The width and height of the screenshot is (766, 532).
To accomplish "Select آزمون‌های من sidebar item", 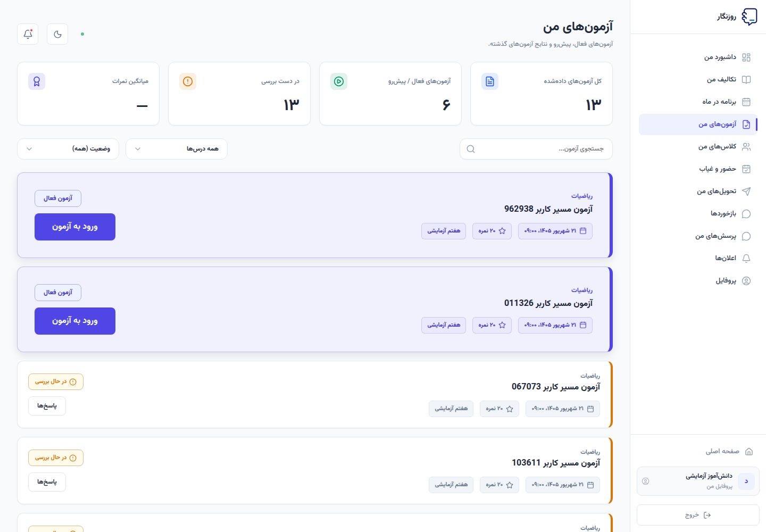I will [698, 124].
